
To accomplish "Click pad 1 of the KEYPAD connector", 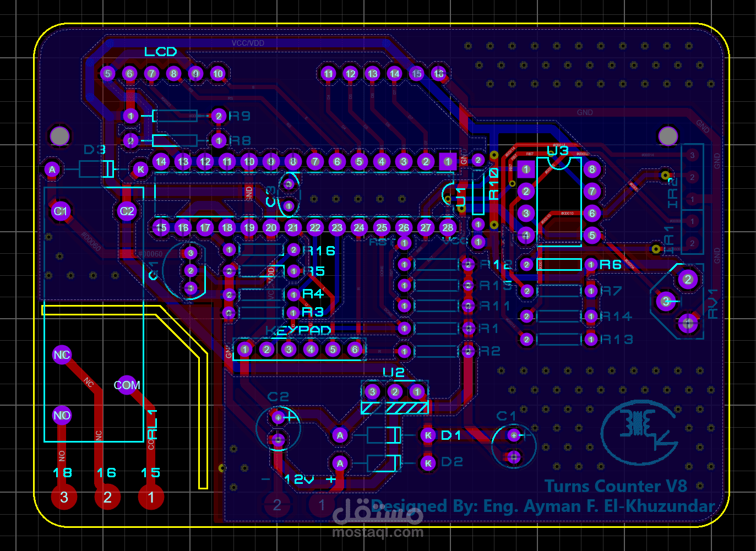I will [244, 349].
